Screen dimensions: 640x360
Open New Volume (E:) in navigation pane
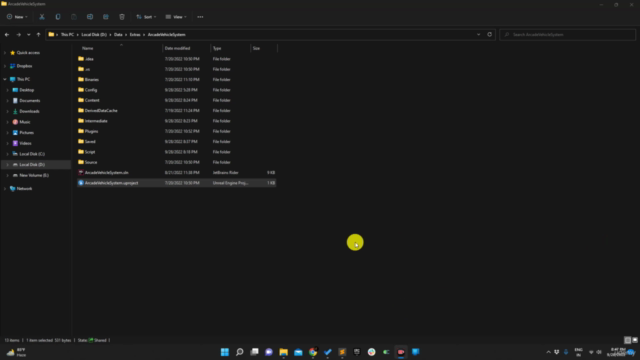tap(34, 175)
